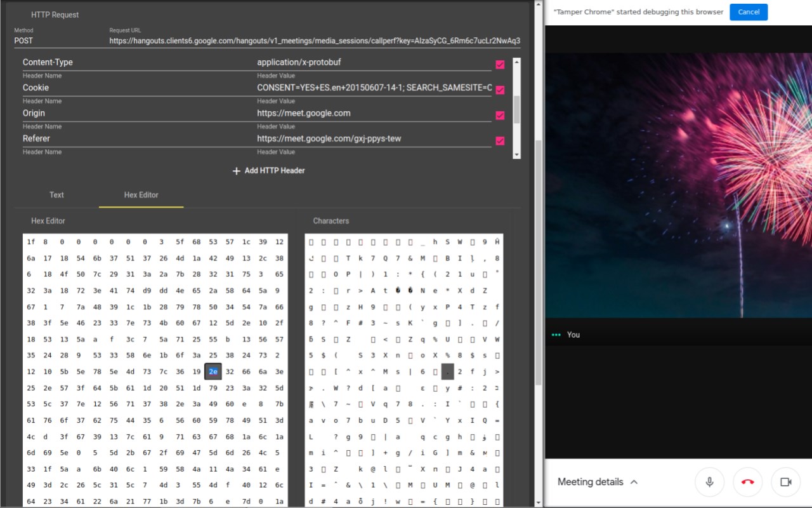
Task: Click the Request URL field
Action: click(x=315, y=41)
